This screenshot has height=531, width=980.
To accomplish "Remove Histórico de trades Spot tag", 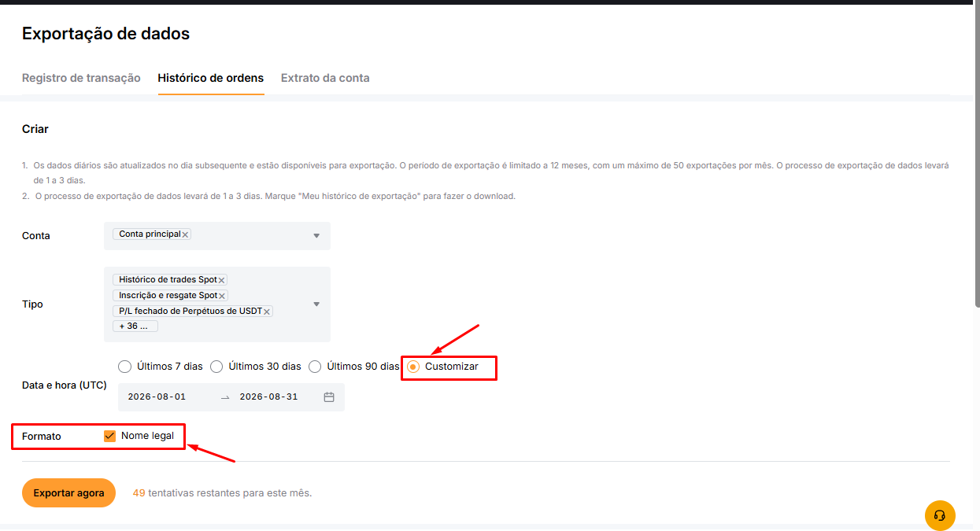I will (x=222, y=280).
